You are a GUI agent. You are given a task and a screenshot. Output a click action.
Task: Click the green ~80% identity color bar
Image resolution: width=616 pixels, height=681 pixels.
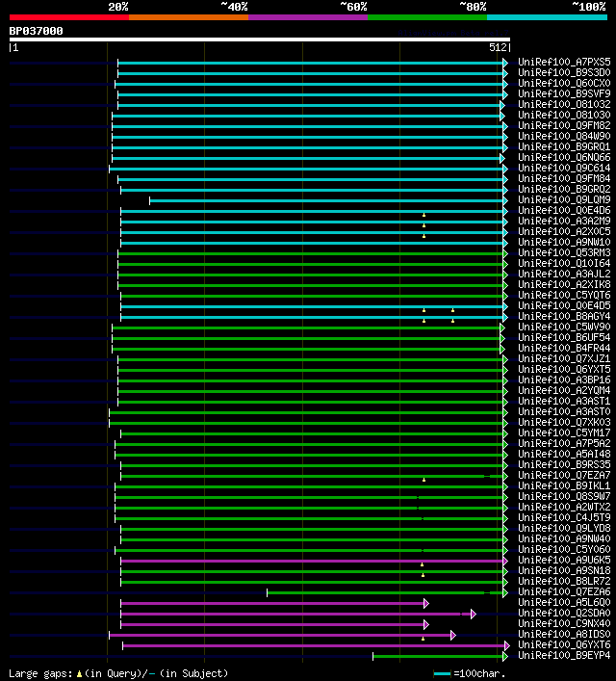pyautogui.click(x=427, y=17)
